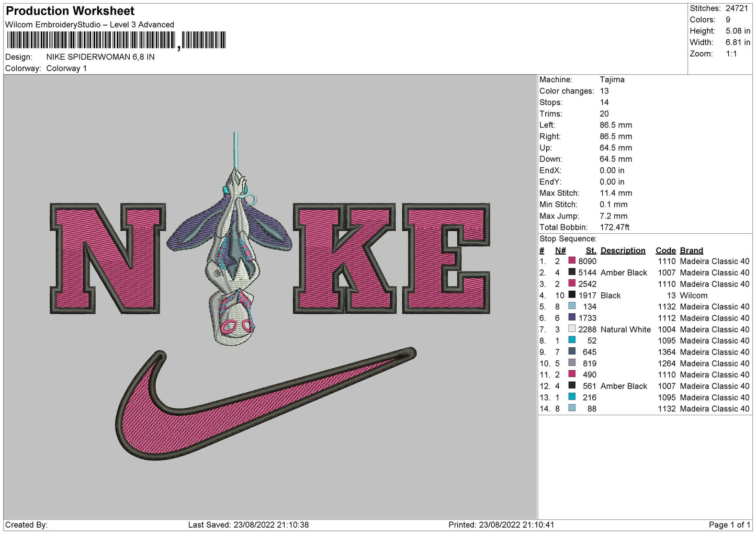Click the Brand column header

tap(691, 251)
